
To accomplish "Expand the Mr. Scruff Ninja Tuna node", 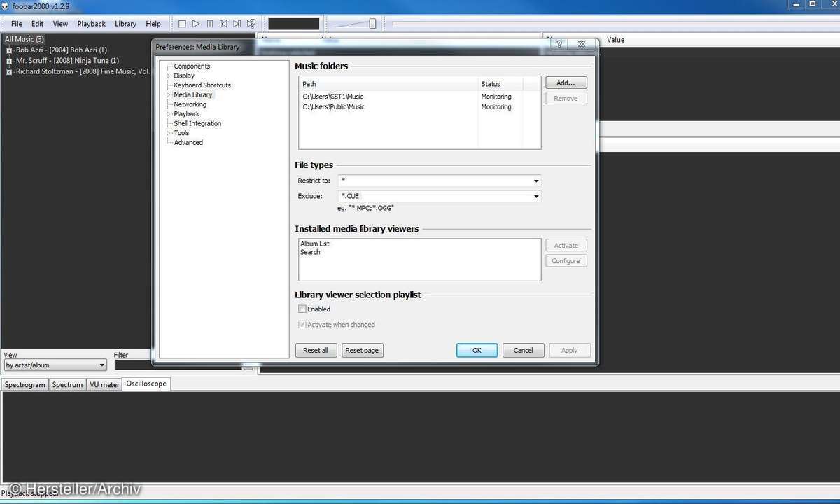I will coord(10,61).
